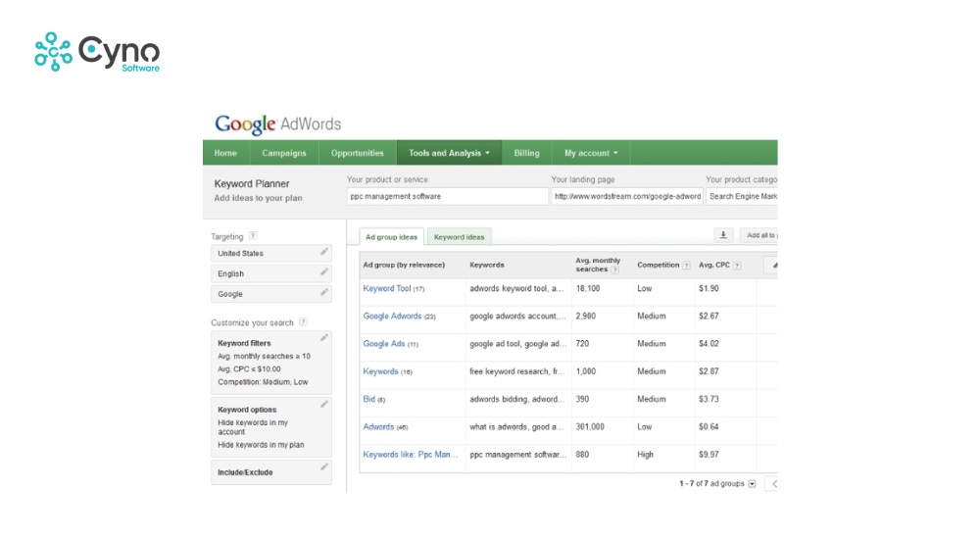Edit the Google network pencil icon
Image resolution: width=980 pixels, height=539 pixels.
point(324,293)
